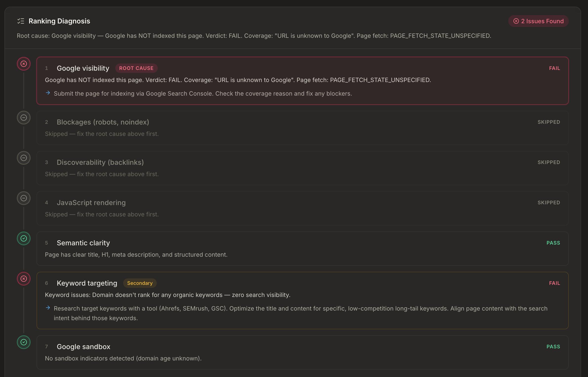The height and width of the screenshot is (377, 588).
Task: Click the skipped icon beside Blockages step
Action: [24, 118]
